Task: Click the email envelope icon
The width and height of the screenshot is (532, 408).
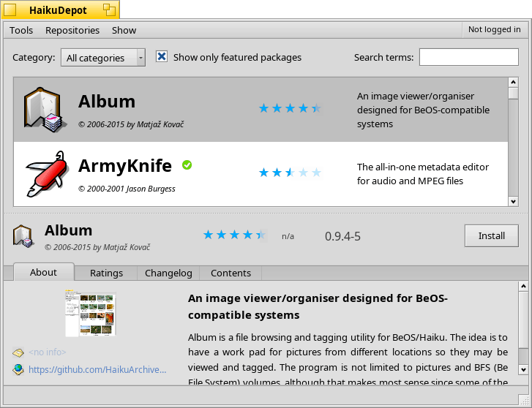Action: [18, 352]
